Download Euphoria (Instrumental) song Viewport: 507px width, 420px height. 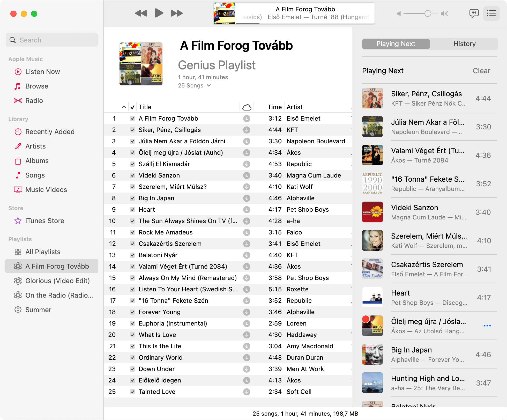[247, 323]
